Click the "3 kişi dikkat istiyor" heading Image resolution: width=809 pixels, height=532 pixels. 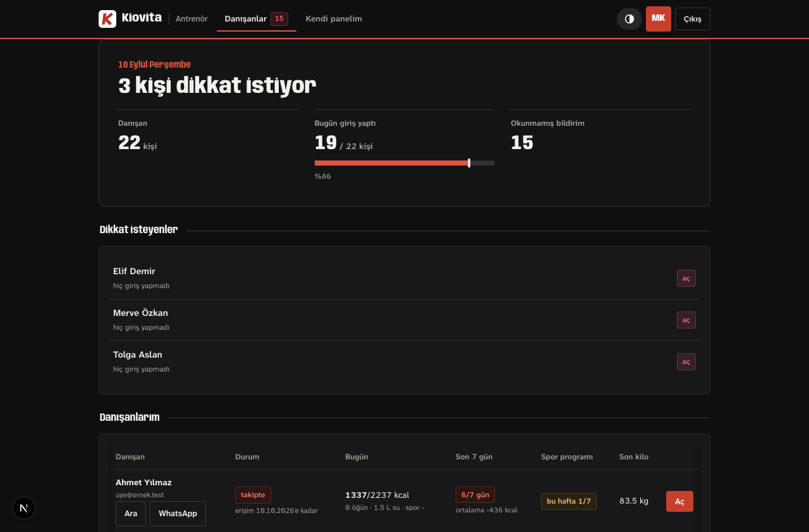click(x=217, y=85)
